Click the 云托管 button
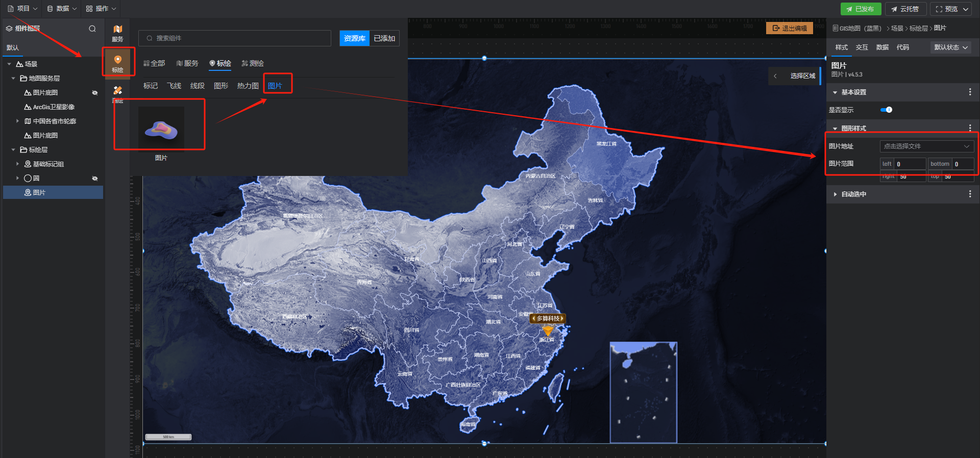This screenshot has width=980, height=458. (905, 9)
